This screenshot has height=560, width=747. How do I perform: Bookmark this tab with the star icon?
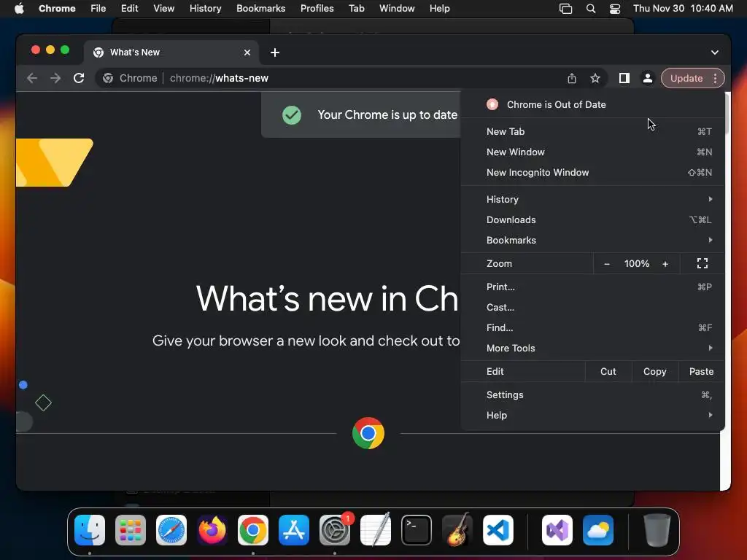[595, 78]
